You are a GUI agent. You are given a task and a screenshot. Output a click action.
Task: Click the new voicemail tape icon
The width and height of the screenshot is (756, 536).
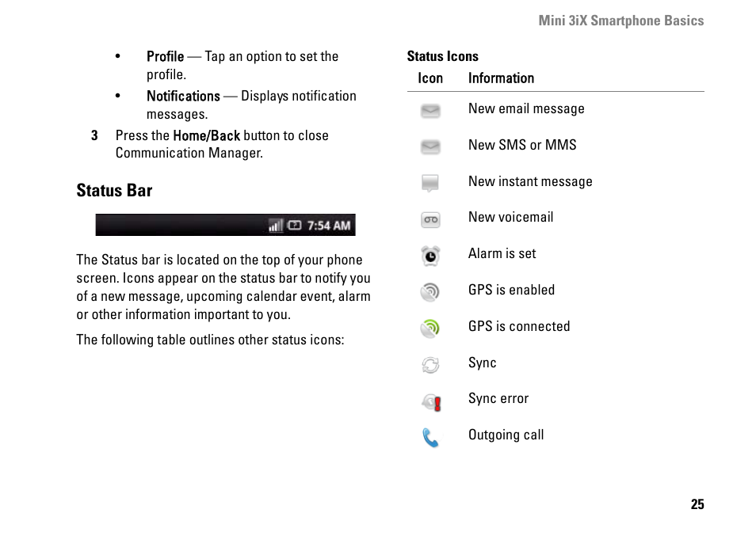click(x=430, y=219)
